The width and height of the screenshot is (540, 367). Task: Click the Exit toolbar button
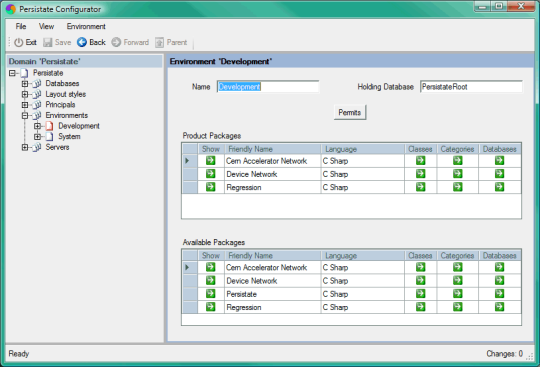[x=25, y=42]
